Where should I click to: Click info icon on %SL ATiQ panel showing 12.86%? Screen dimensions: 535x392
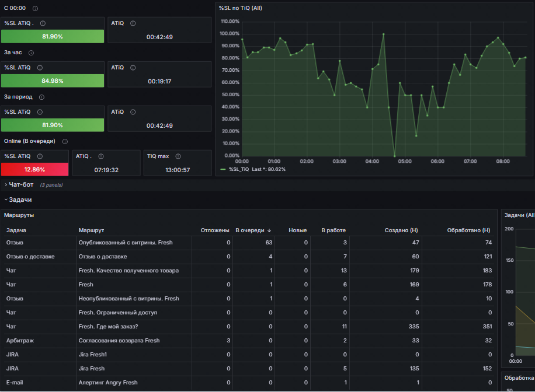[40, 156]
